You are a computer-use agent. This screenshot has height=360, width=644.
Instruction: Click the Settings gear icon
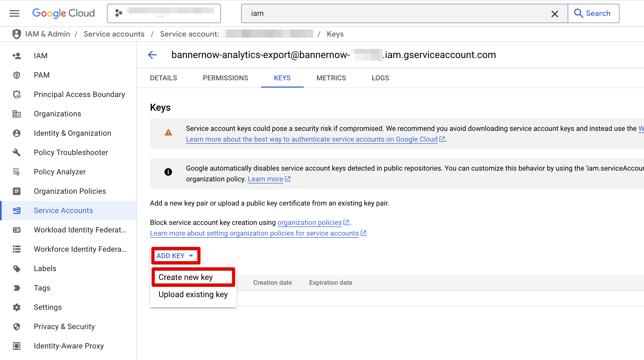(17, 307)
